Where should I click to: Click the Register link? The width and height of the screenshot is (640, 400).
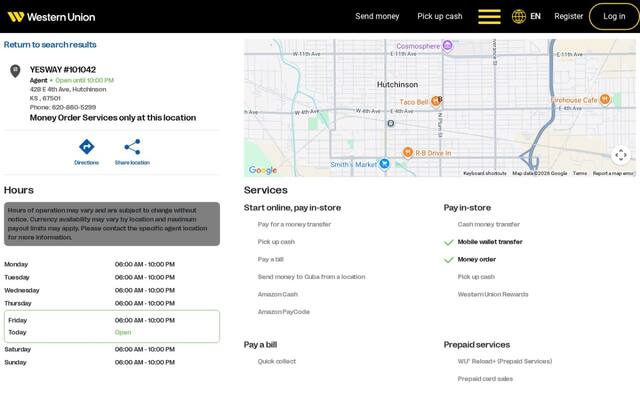pos(569,16)
